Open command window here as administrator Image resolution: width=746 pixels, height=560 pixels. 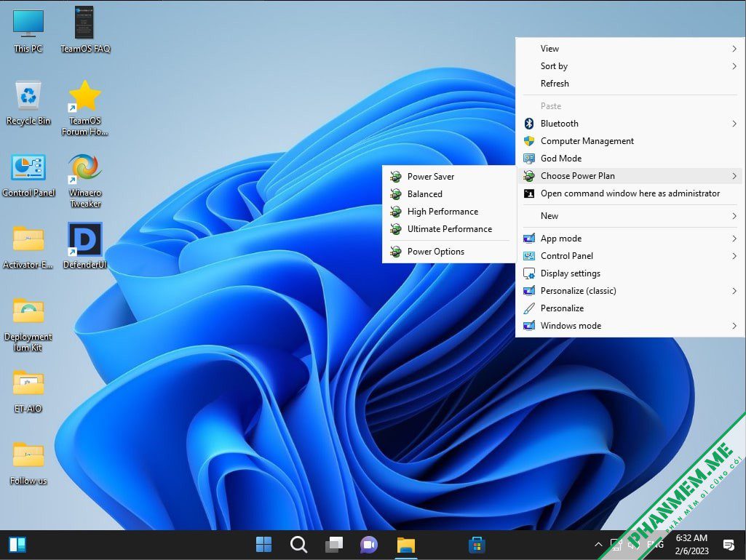(x=630, y=193)
